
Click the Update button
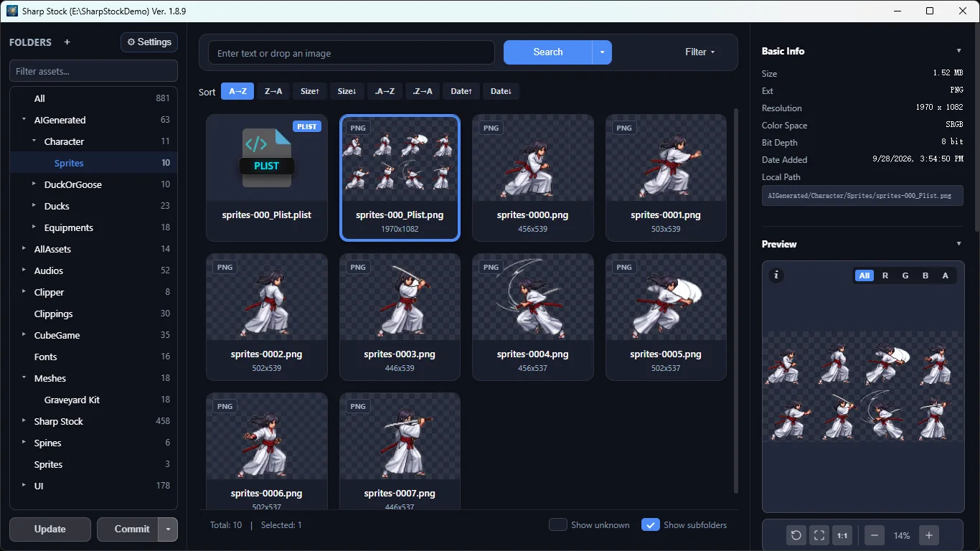50,529
